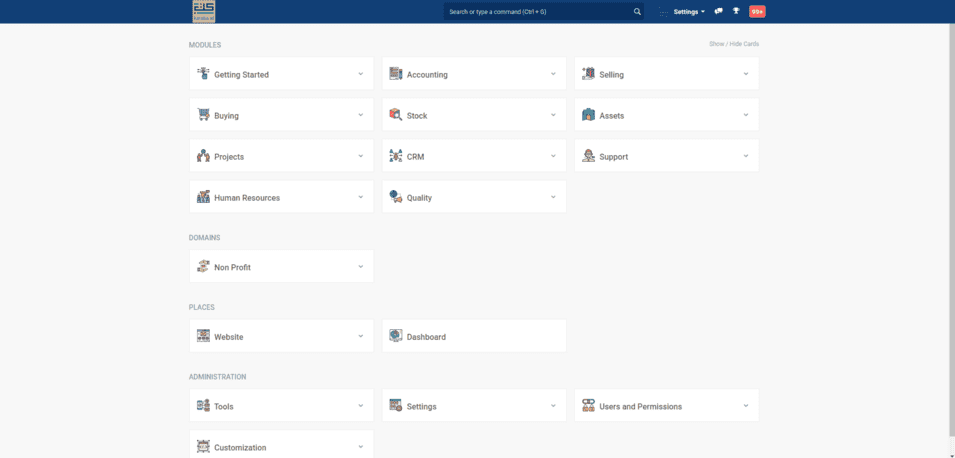Open the Customization link

click(x=240, y=448)
